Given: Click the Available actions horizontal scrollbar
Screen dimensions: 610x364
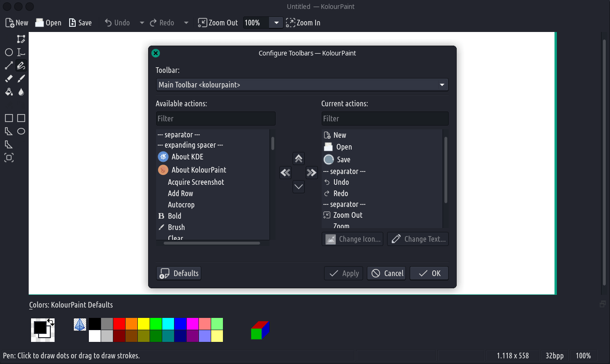Looking at the screenshot, I should click(x=213, y=243).
